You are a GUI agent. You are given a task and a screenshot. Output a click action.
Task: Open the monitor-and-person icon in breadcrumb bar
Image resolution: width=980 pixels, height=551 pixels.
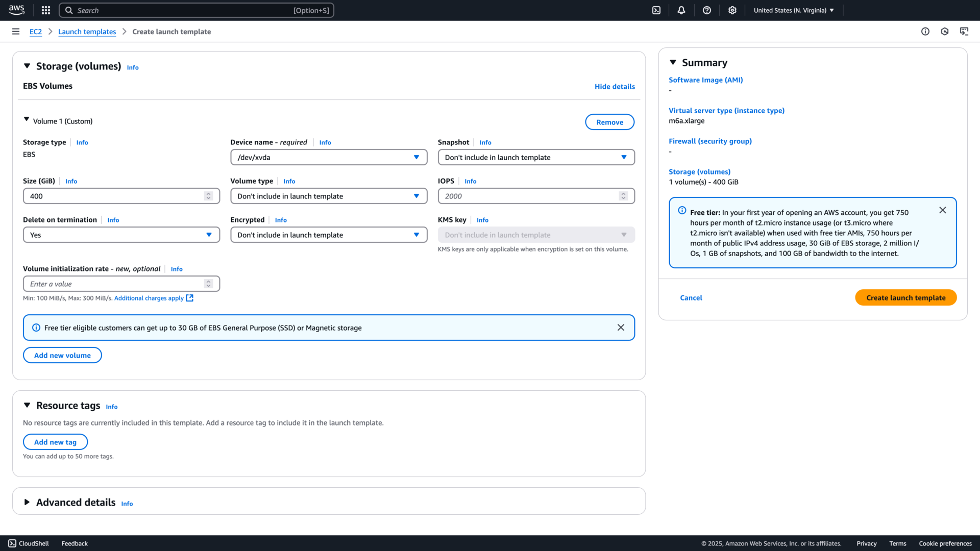(964, 32)
